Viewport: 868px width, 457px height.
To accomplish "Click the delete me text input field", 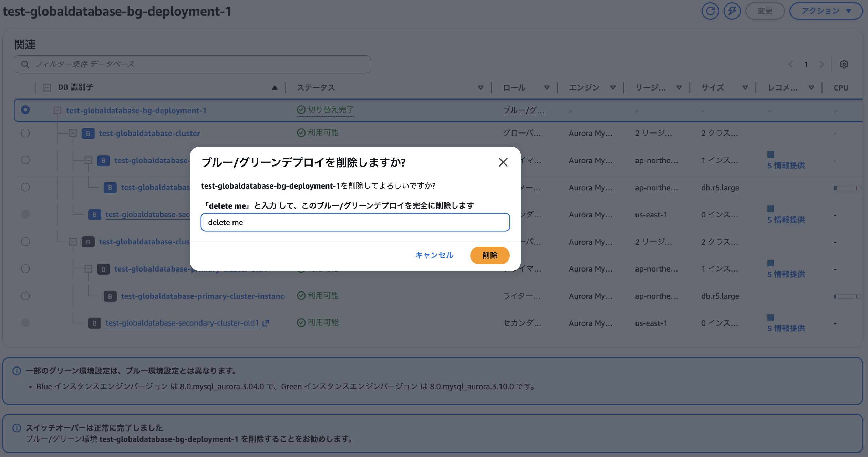I will pyautogui.click(x=355, y=222).
